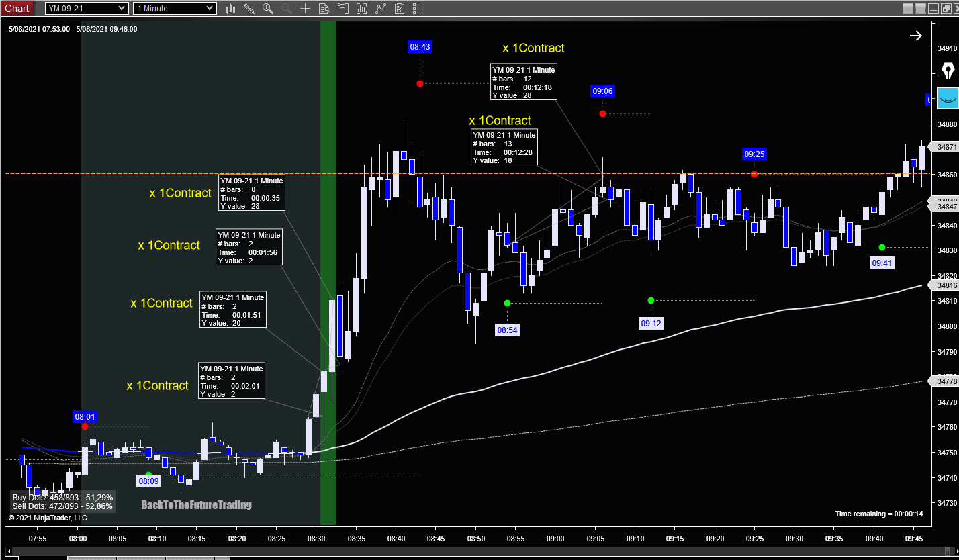The width and height of the screenshot is (959, 560).
Task: Select ruler info box showing 12 bars
Action: click(524, 82)
